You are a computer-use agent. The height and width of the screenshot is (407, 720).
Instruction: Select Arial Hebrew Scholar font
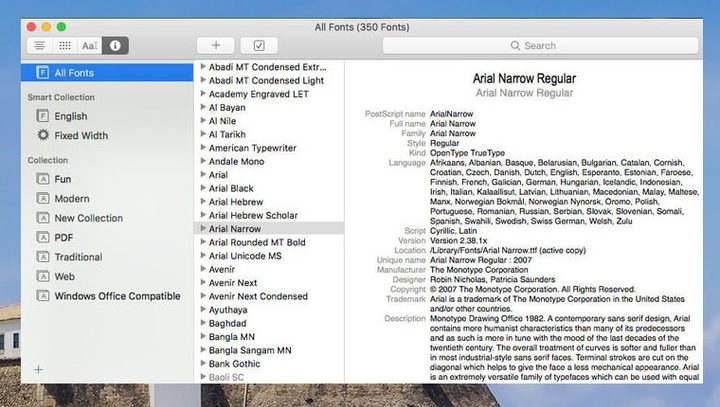click(253, 215)
